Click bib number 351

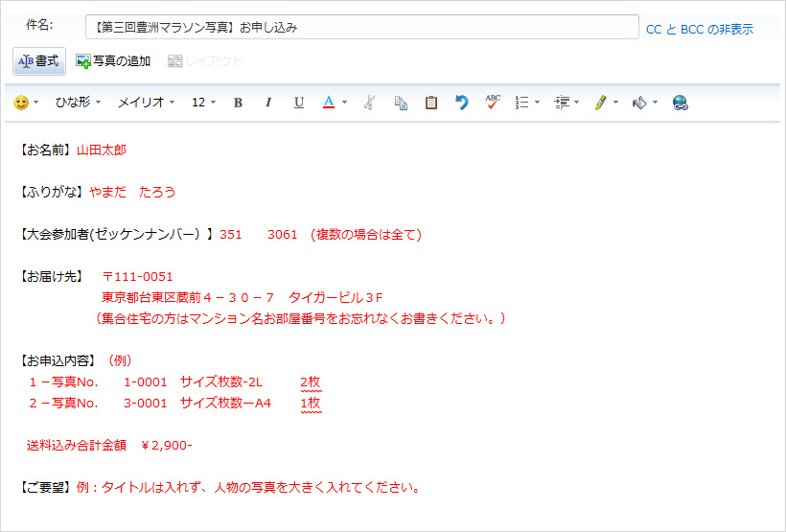(231, 234)
